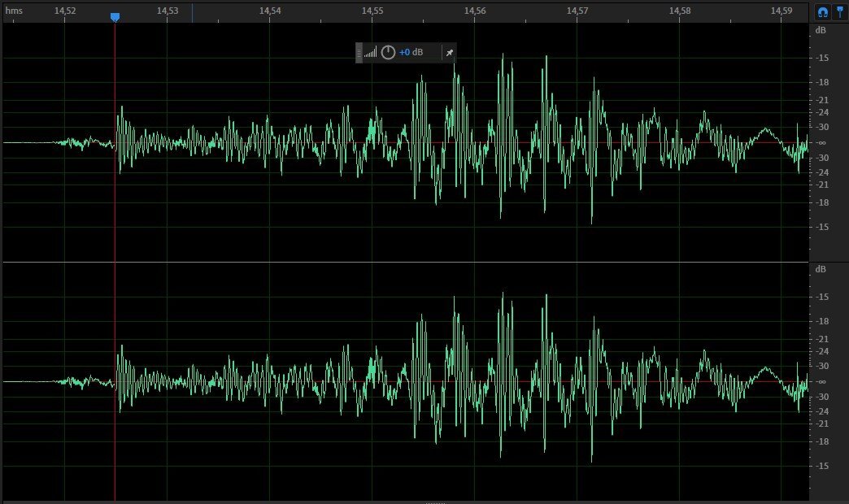Select the +0 dB gain value field
The width and height of the screenshot is (849, 504).
[411, 53]
